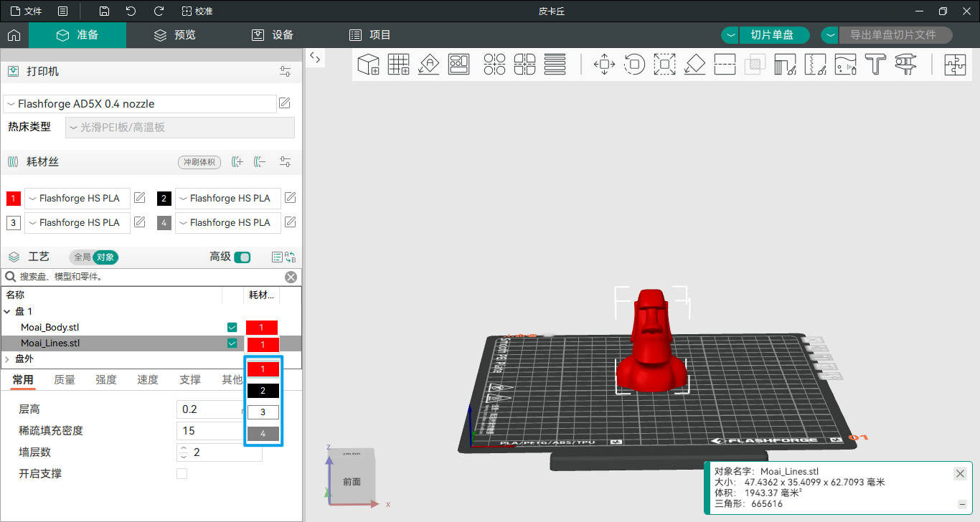Click the 冲刷体积 button
980x522 pixels.
(199, 162)
